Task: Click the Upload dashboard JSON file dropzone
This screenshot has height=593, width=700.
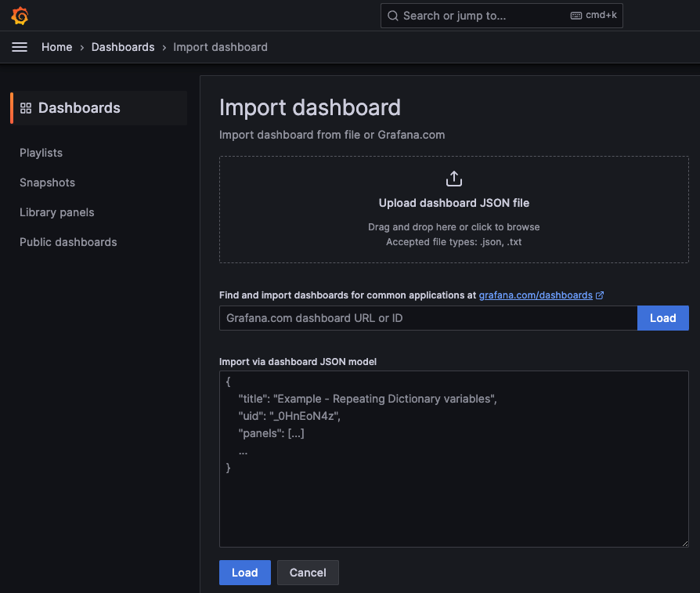Action: pyautogui.click(x=454, y=209)
